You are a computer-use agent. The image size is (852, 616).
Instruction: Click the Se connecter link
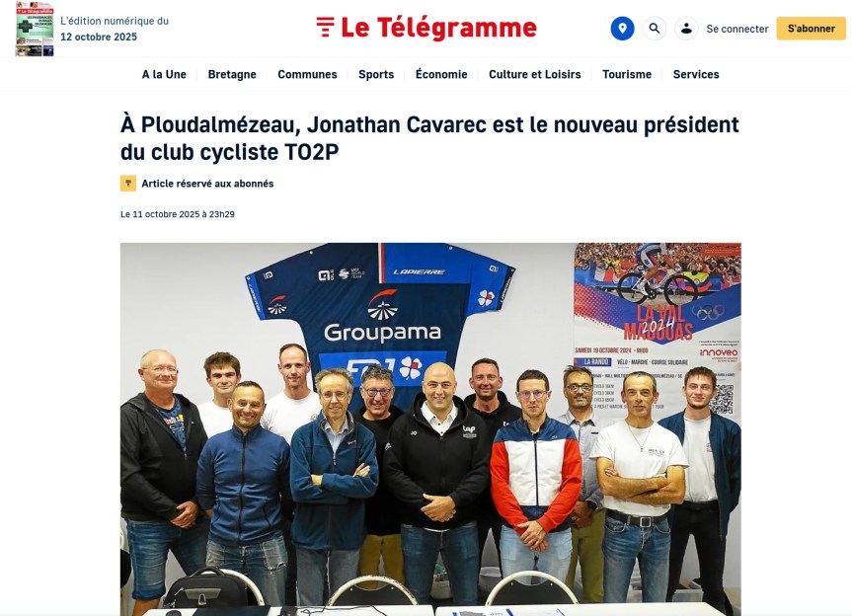click(x=737, y=29)
